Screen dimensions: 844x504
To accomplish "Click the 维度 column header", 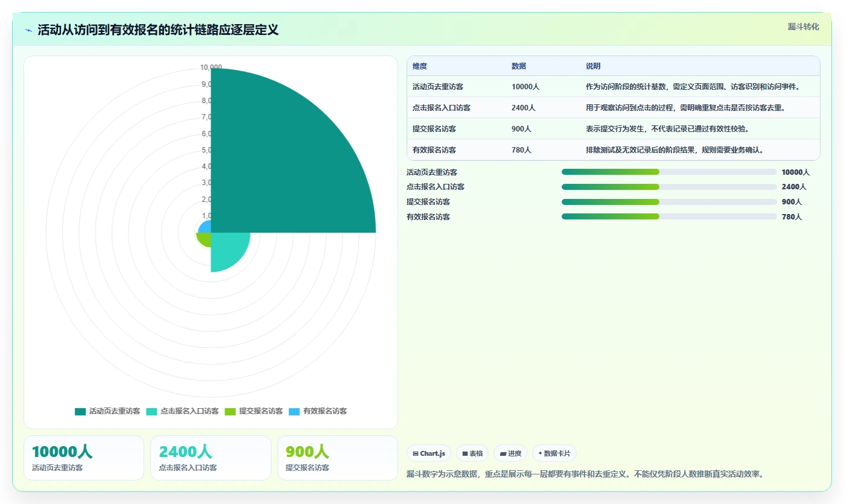I will (x=420, y=66).
